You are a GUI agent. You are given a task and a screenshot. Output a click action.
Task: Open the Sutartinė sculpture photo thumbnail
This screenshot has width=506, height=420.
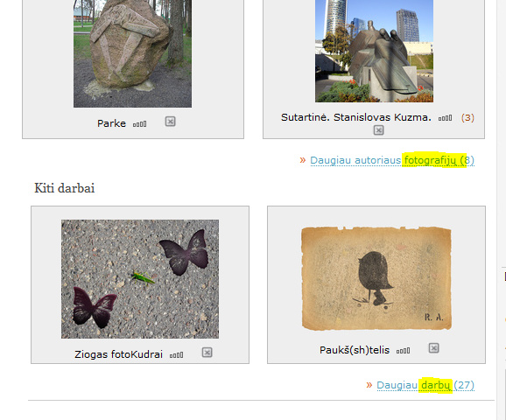pyautogui.click(x=374, y=51)
